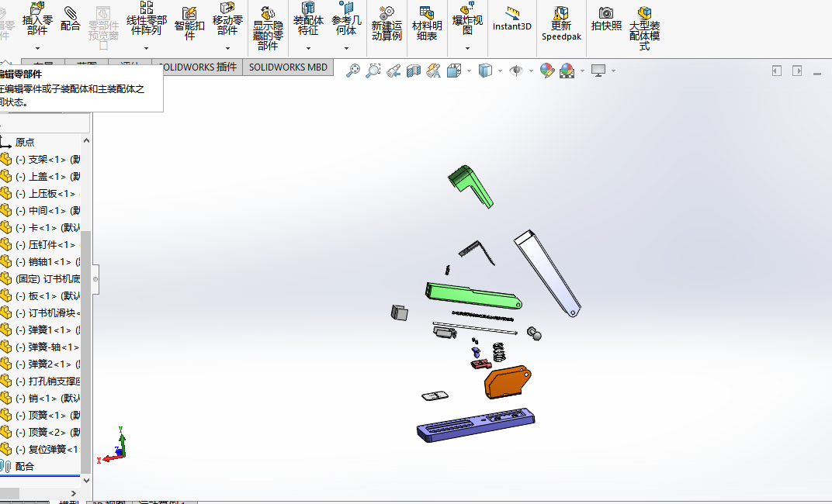The height and width of the screenshot is (504, 832).
Task: Select the 上盖<1> component in tree
Action: pyautogui.click(x=40, y=176)
